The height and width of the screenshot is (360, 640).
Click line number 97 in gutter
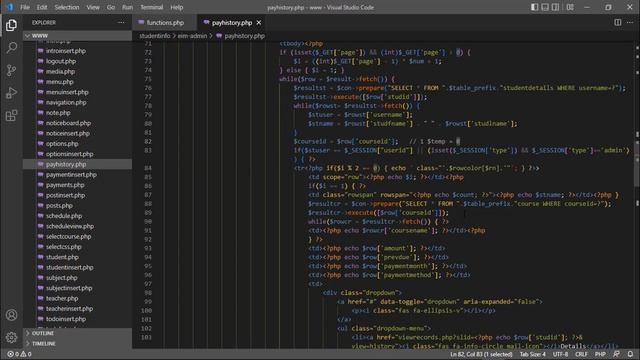pyautogui.click(x=147, y=284)
